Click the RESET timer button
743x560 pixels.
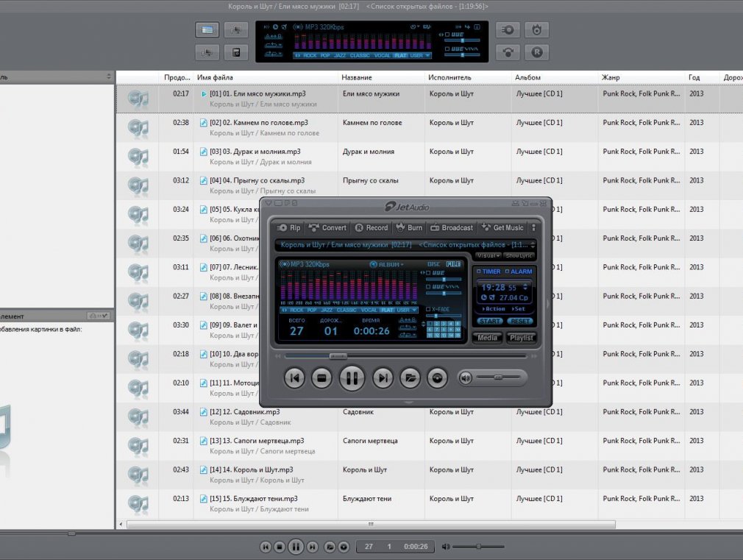520,321
